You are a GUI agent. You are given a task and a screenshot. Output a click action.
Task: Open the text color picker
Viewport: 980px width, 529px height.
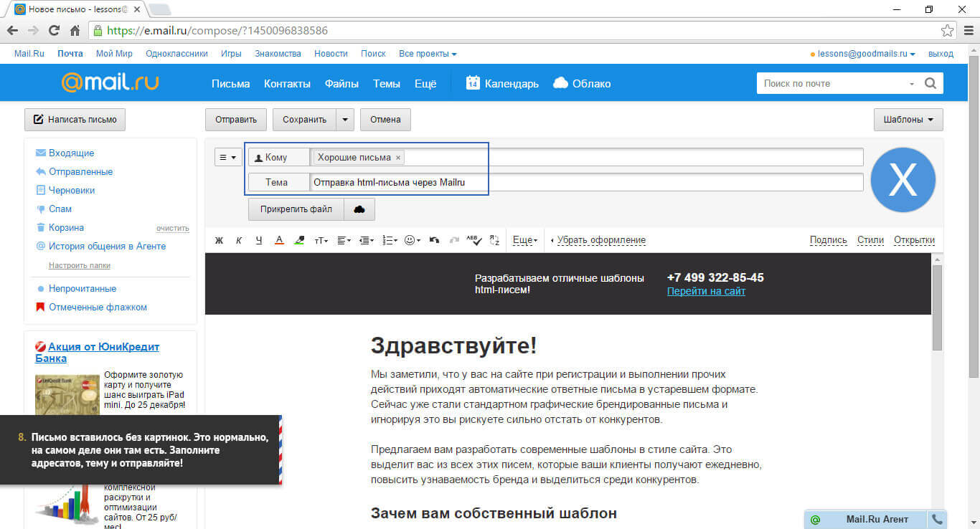coord(279,241)
